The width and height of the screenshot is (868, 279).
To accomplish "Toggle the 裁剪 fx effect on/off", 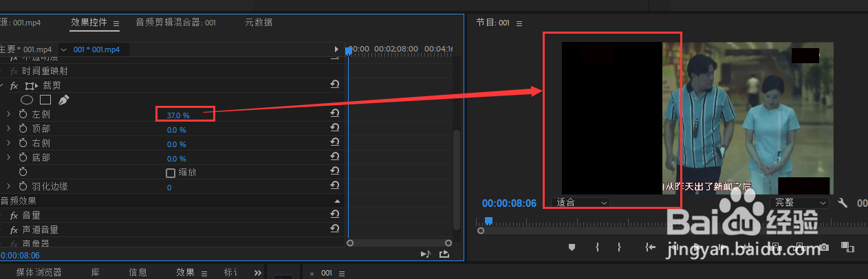I will 14,86.
